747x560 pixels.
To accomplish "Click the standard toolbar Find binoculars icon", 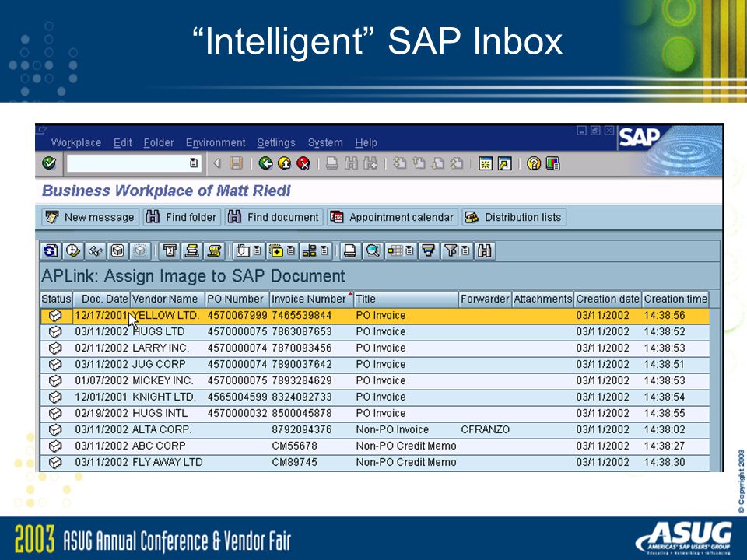I will click(x=351, y=163).
